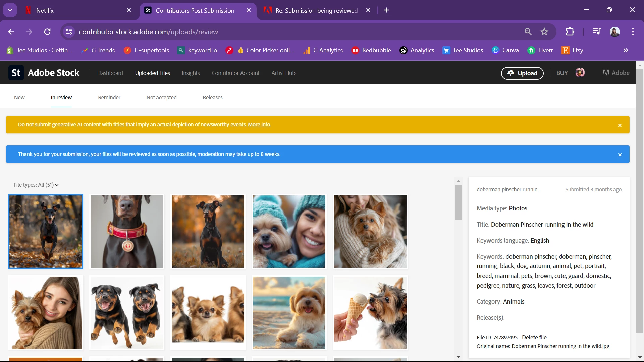Open the tab search dropdown arrow
Image resolution: width=644 pixels, height=362 pixels.
[x=10, y=10]
